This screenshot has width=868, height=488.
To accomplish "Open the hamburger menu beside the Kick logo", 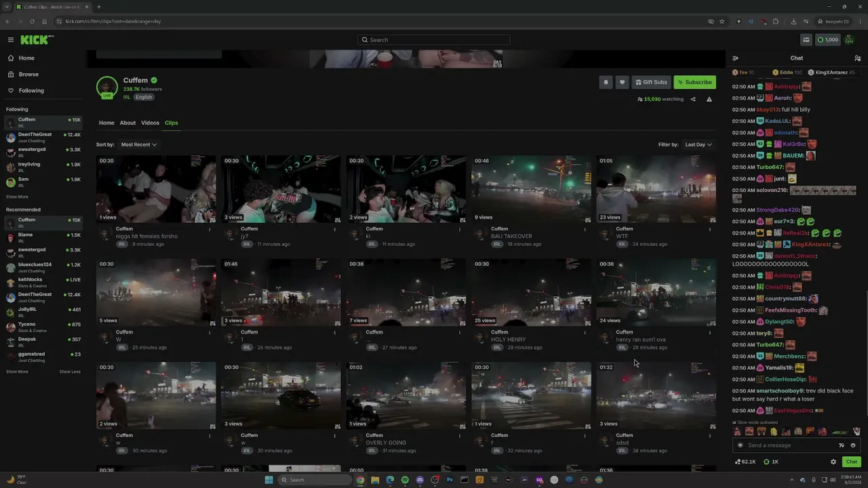I will 10,40.
